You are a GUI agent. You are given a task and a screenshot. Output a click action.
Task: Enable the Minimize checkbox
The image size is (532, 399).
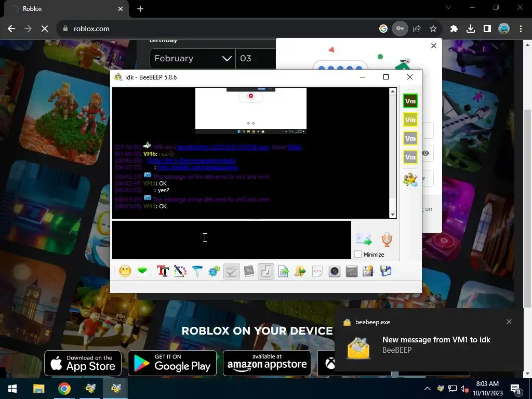[358, 254]
